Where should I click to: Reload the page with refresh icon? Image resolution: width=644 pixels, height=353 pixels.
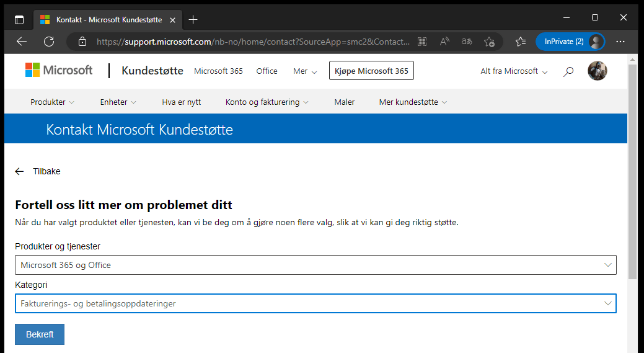click(x=49, y=42)
